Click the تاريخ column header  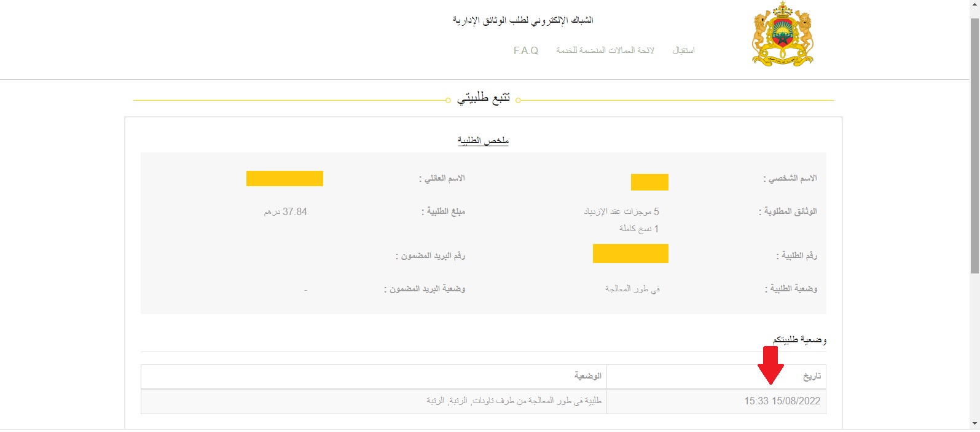812,376
